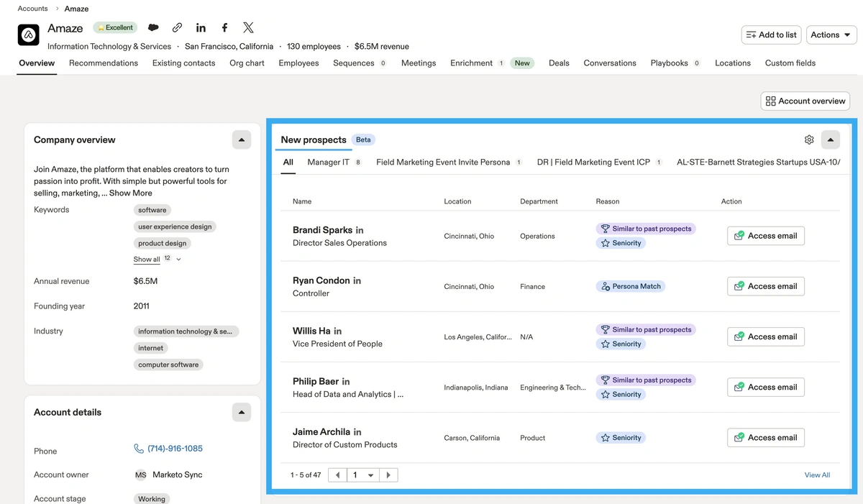Collapse the New prospects panel

pyautogui.click(x=831, y=139)
